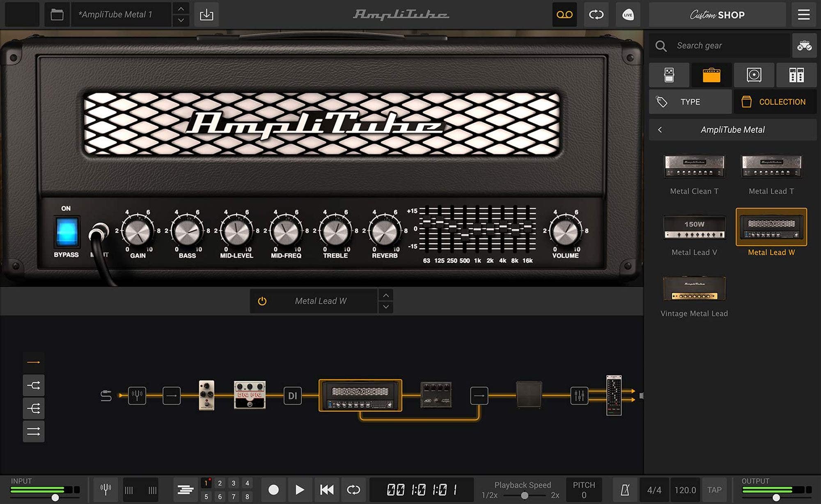Screen dimensions: 821x504
Task: Select track slot 4
Action: coord(247,483)
